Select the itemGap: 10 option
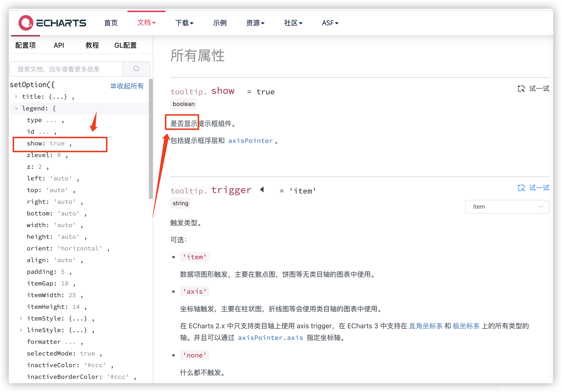The image size is (562, 392). [51, 283]
